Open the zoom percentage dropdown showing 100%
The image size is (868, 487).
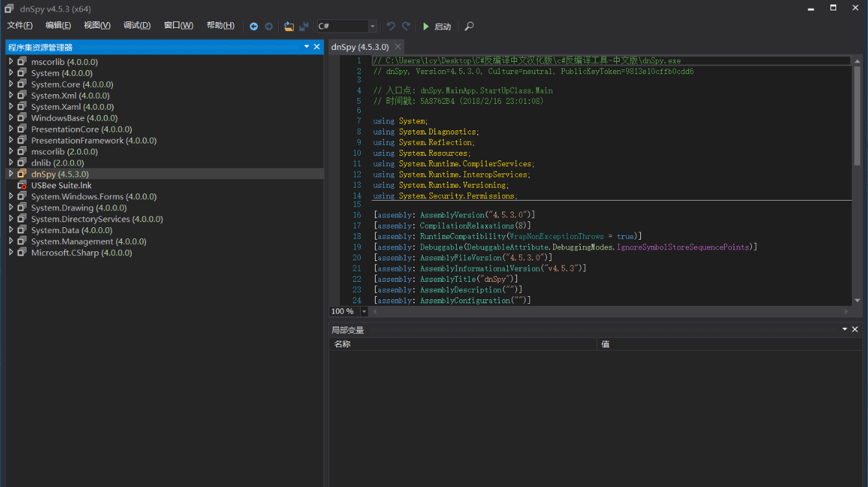coord(363,311)
